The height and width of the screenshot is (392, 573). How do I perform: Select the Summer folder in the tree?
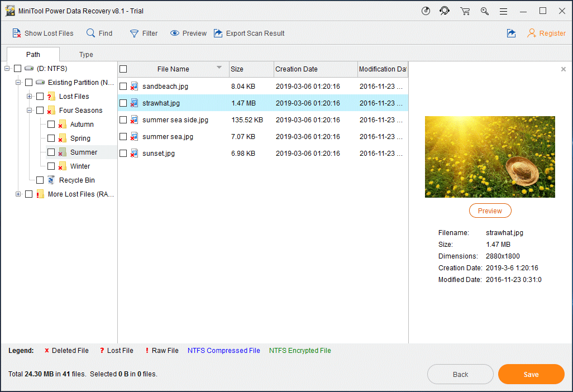coord(83,152)
